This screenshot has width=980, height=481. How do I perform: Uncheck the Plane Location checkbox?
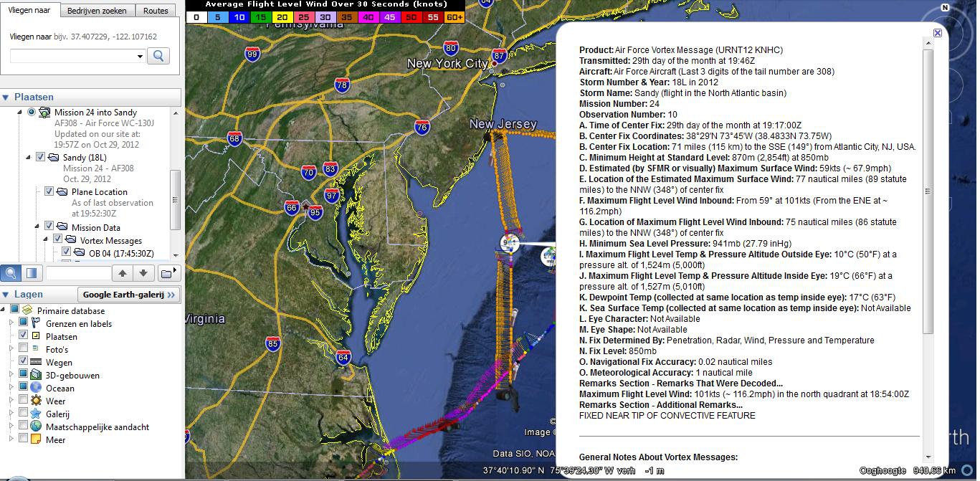(x=49, y=192)
